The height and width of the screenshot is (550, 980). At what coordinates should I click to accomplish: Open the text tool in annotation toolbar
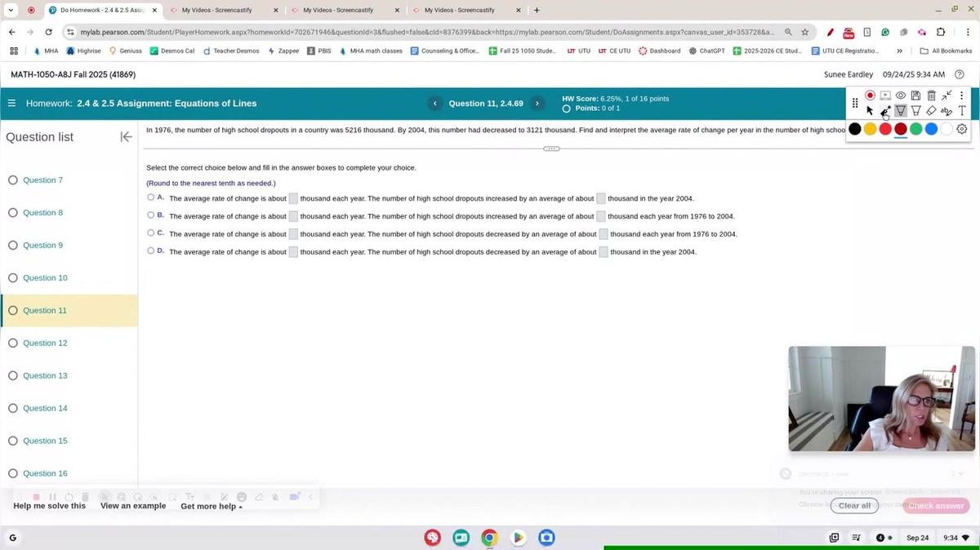961,110
